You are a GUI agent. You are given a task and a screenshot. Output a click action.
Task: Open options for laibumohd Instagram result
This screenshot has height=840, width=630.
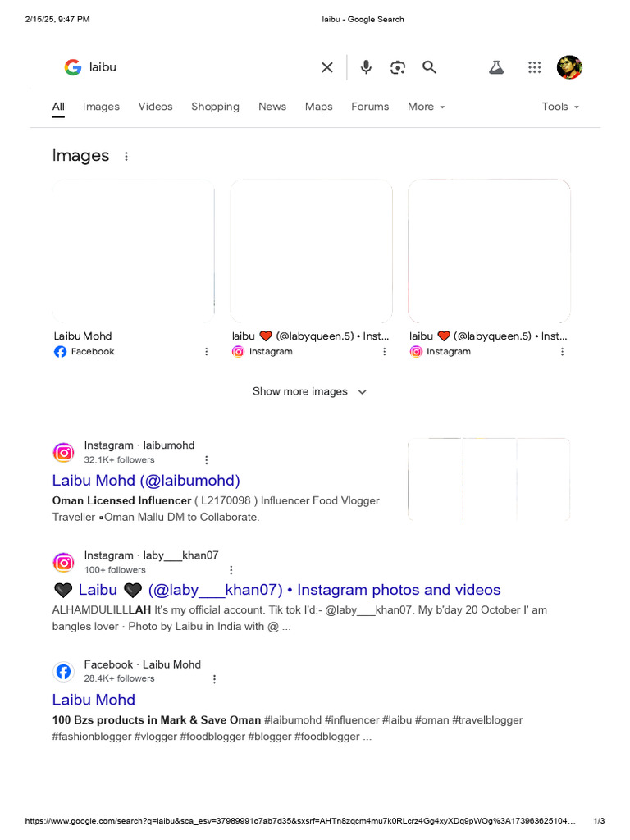pos(207,460)
